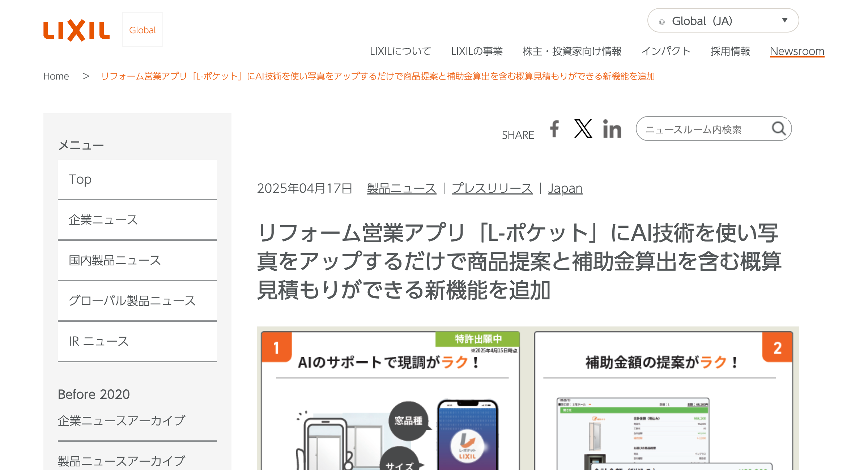Click the メニュー sidebar heading
The height and width of the screenshot is (470, 868).
pos(81,145)
